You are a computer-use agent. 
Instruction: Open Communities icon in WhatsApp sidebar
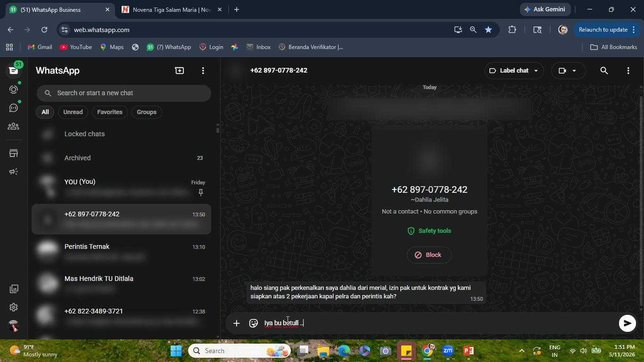[13, 126]
